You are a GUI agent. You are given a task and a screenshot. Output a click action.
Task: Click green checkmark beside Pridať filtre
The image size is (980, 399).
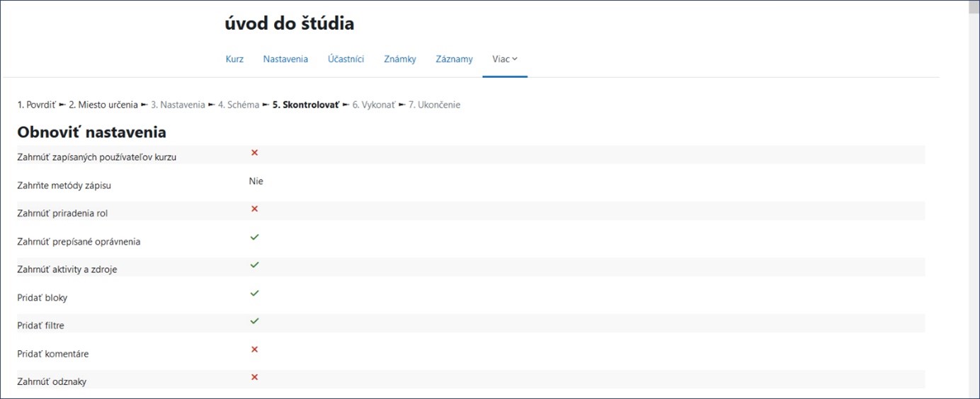254,321
